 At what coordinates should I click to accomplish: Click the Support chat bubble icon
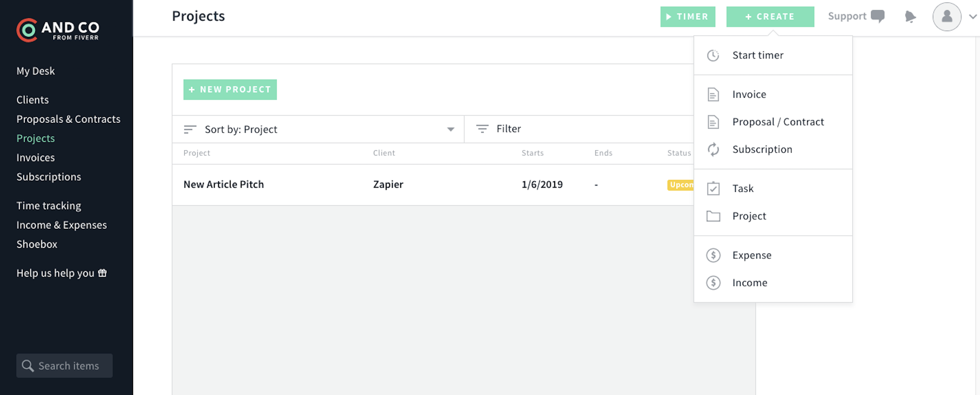click(877, 16)
